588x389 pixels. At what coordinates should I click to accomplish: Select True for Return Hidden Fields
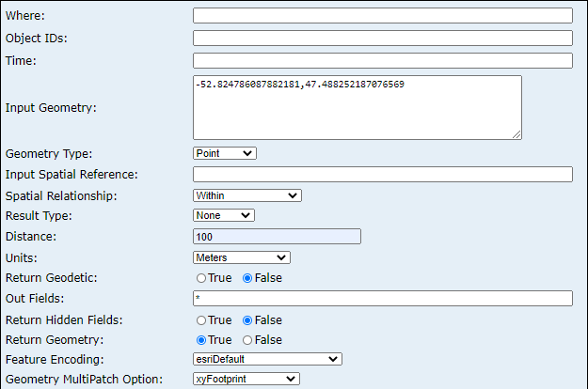tap(201, 320)
